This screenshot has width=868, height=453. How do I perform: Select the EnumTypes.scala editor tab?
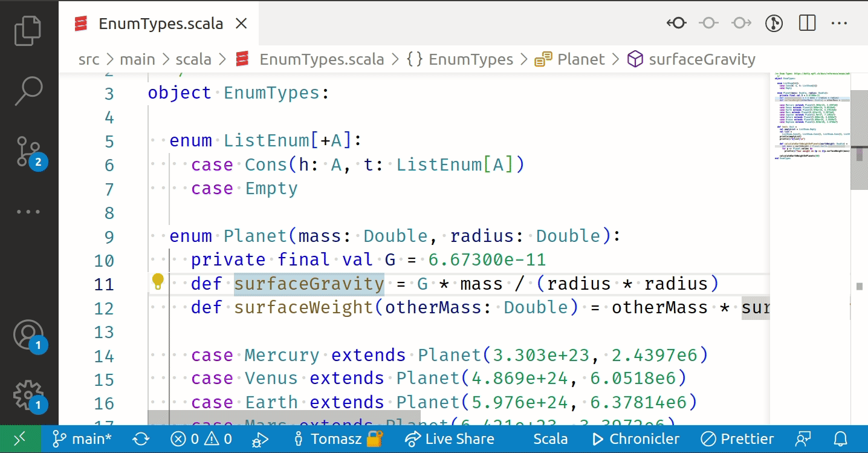tap(159, 24)
